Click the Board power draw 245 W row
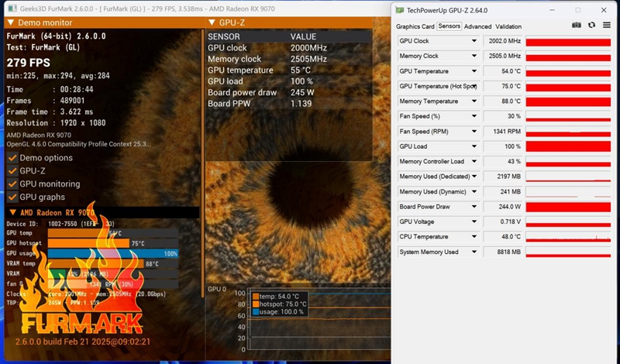 point(289,92)
